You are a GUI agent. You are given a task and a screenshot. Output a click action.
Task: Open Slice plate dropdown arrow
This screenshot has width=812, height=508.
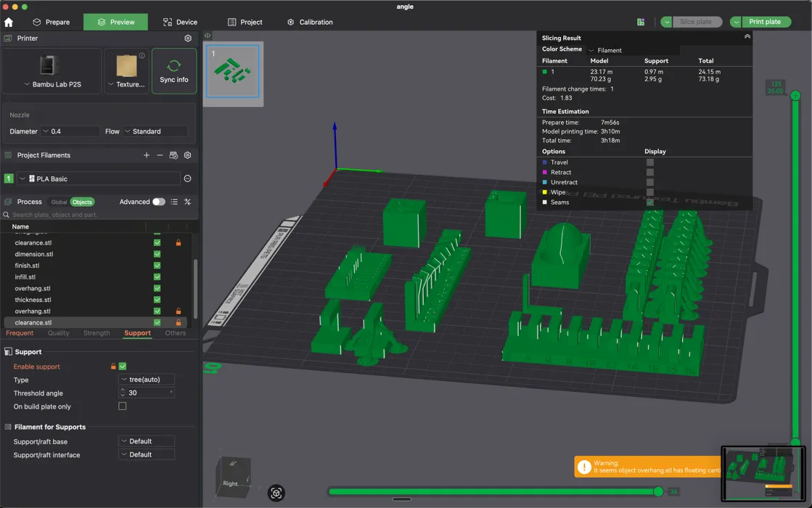pyautogui.click(x=666, y=22)
